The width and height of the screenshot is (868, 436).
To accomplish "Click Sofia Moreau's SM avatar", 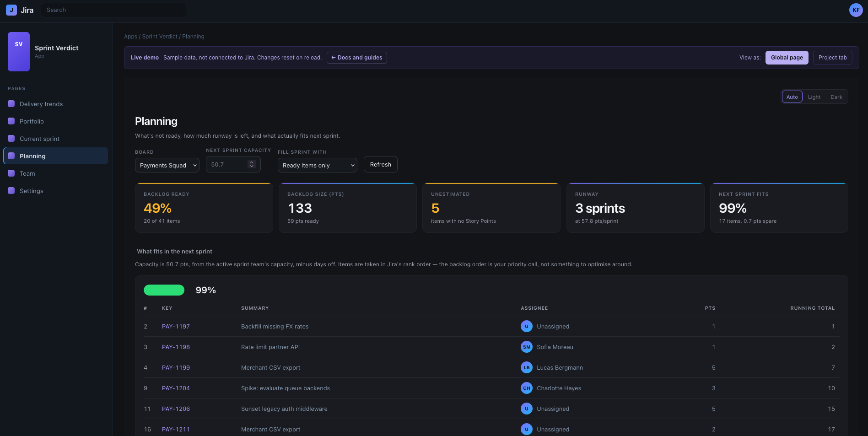I will 527,347.
